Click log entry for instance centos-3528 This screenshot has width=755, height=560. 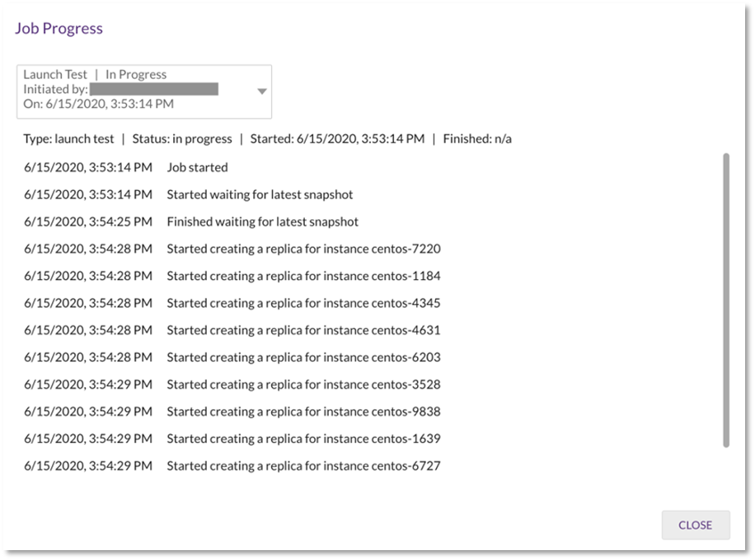click(x=232, y=385)
